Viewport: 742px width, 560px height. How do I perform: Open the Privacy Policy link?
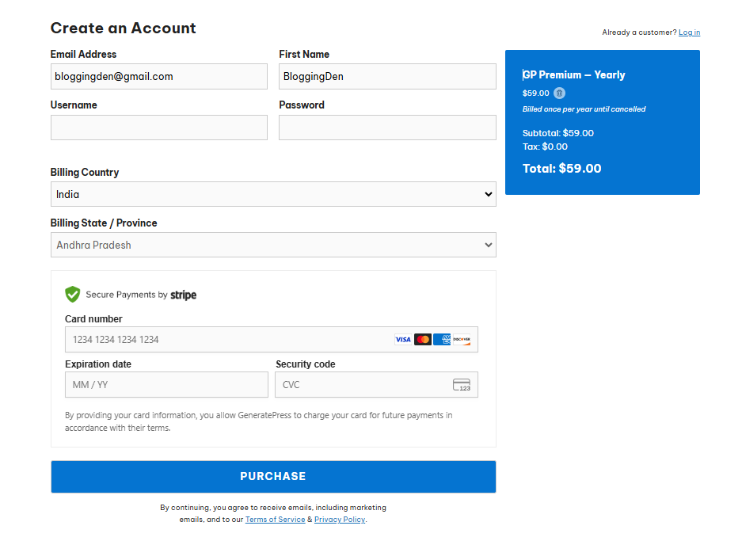coord(340,519)
